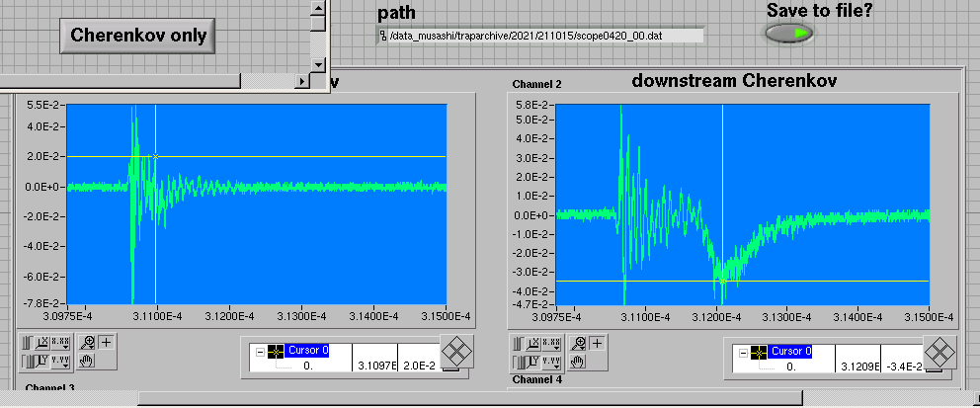Collapse Cursor 0 entry in downstream Cherenkov legend
This screenshot has width=980, height=408.
pyautogui.click(x=743, y=353)
